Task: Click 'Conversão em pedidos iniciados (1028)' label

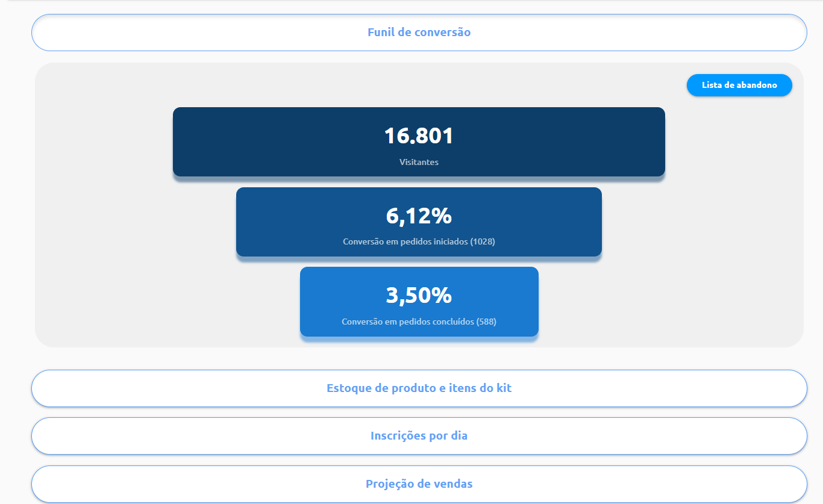Action: (419, 241)
